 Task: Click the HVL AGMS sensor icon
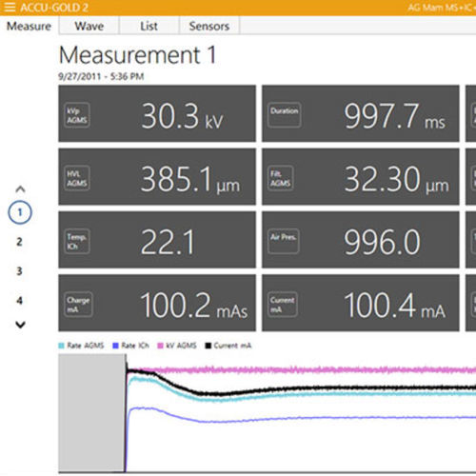77,178
